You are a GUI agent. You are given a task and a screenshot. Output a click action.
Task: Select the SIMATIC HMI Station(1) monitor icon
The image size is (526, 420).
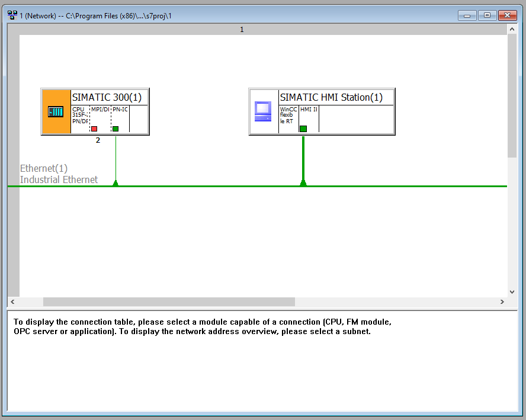coord(263,111)
